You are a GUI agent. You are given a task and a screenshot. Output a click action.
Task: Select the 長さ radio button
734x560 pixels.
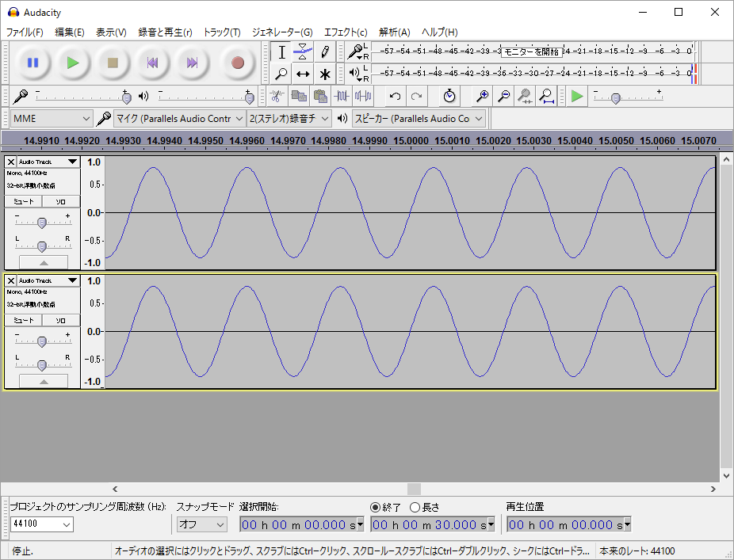coord(415,507)
